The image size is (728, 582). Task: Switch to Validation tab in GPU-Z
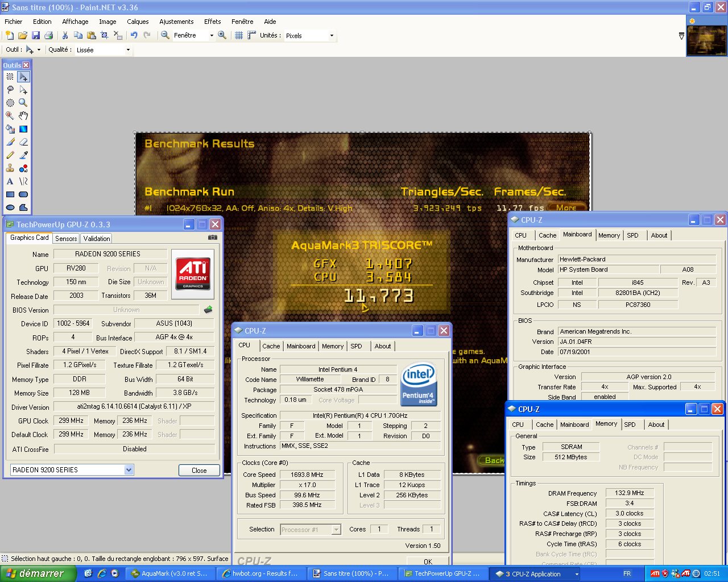coord(97,239)
